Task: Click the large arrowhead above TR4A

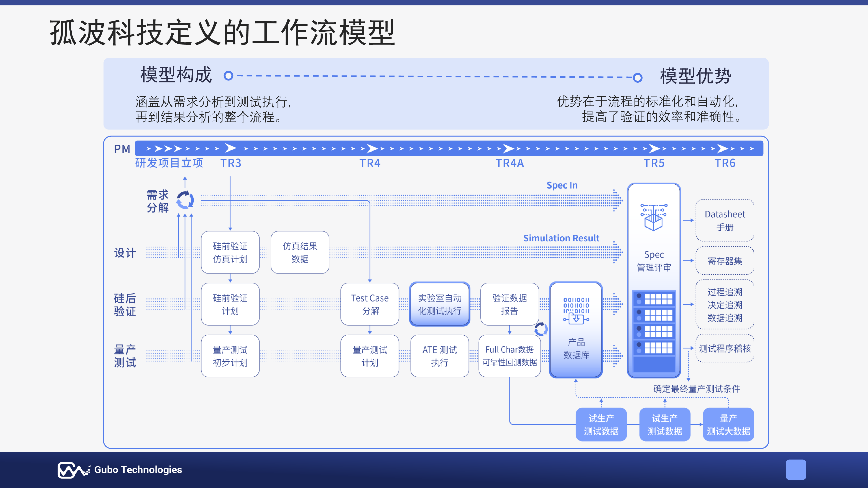Action: click(x=508, y=148)
